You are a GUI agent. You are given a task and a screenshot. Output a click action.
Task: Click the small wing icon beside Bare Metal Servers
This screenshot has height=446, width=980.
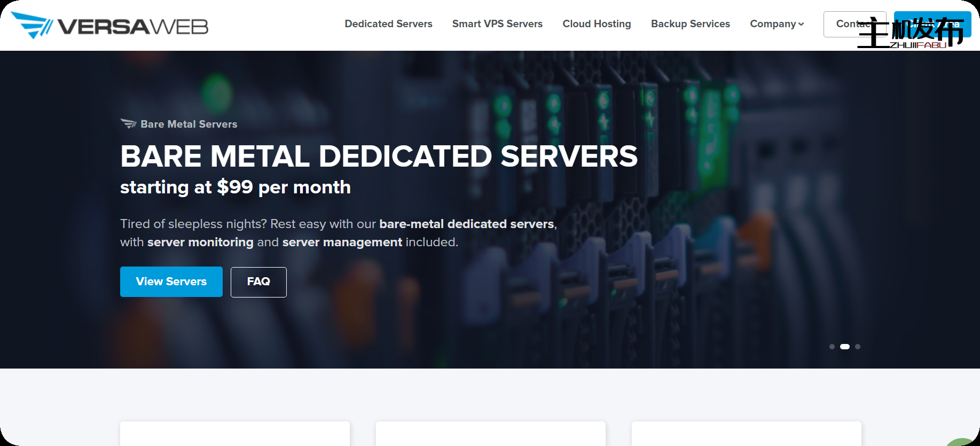pyautogui.click(x=128, y=124)
